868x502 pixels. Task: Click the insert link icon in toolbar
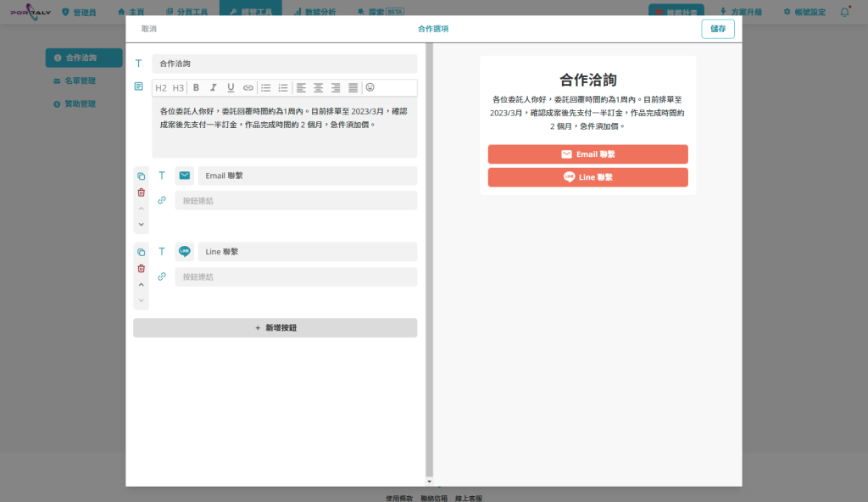248,87
